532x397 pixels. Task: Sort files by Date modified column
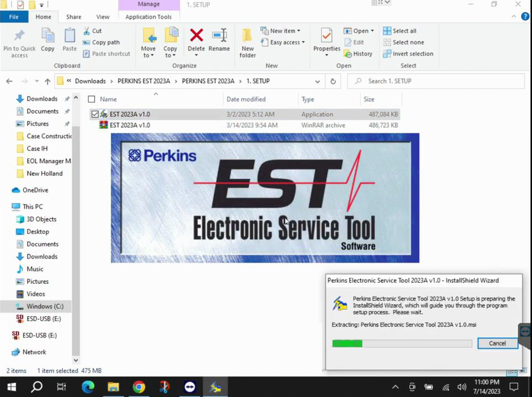click(246, 99)
